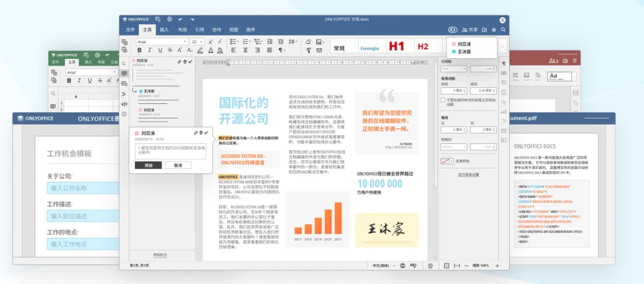The width and height of the screenshot is (644, 284).
Task: Expand the line spacing dropdown in toolbar
Action: point(296,42)
